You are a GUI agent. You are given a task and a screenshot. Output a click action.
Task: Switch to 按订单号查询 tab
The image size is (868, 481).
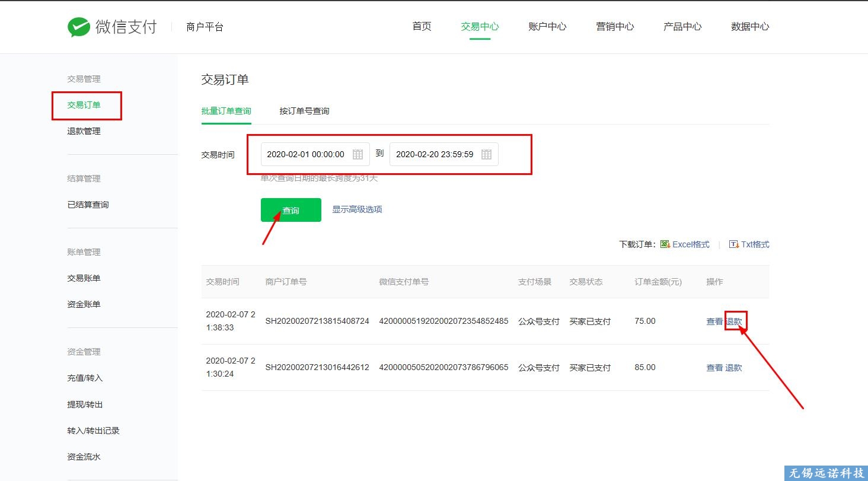[305, 111]
